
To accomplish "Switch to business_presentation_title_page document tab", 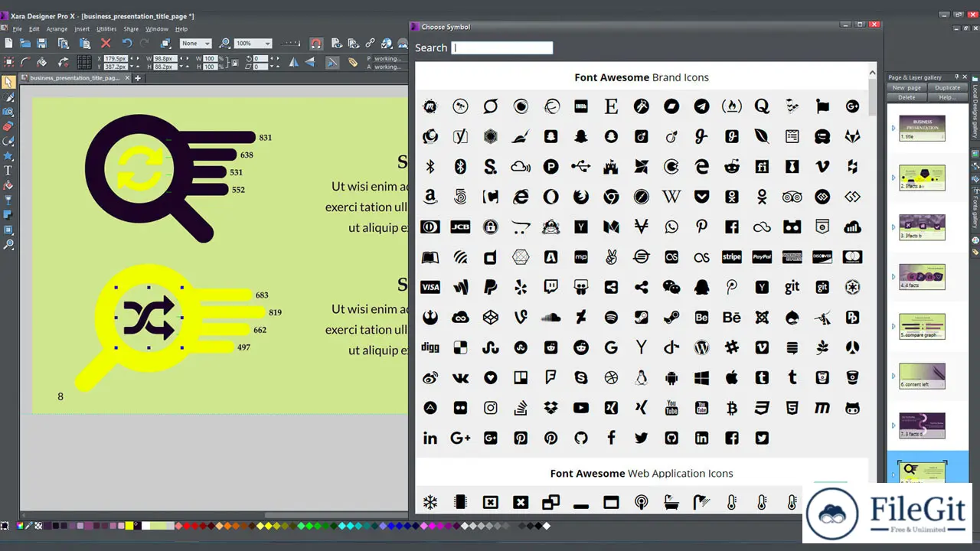I will [74, 78].
